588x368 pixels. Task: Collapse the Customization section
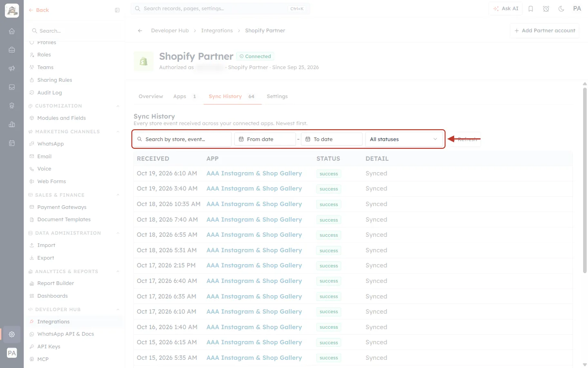pyautogui.click(x=118, y=106)
